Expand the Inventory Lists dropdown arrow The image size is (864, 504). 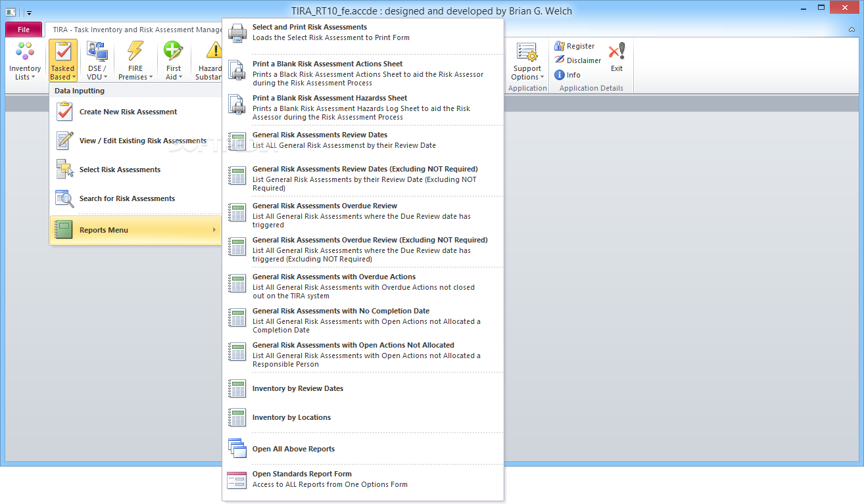pos(32,78)
